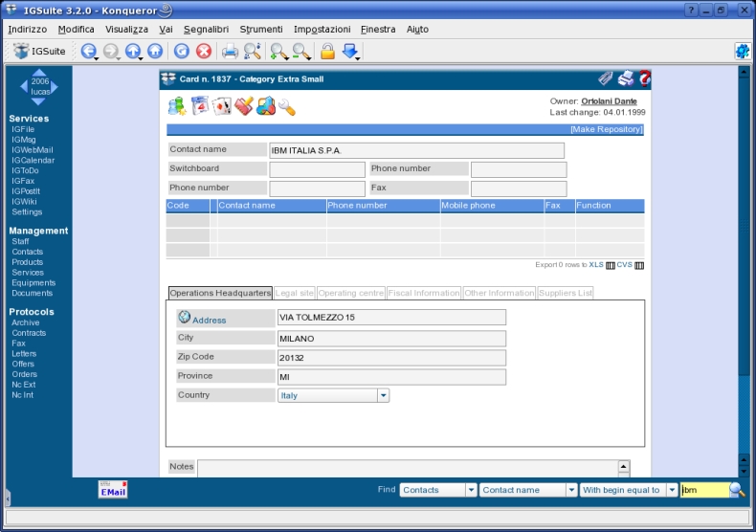This screenshot has width=756, height=532.
Task: Export rows via the XLS link
Action: (596, 264)
